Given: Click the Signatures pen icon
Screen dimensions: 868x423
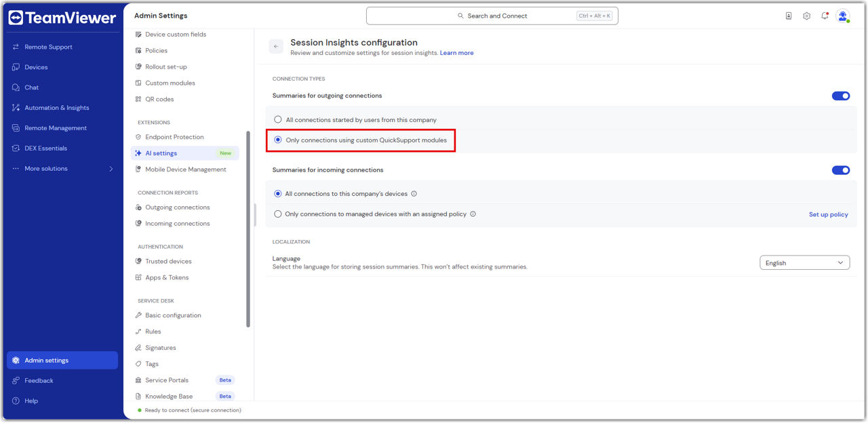Looking at the screenshot, I should (x=138, y=348).
